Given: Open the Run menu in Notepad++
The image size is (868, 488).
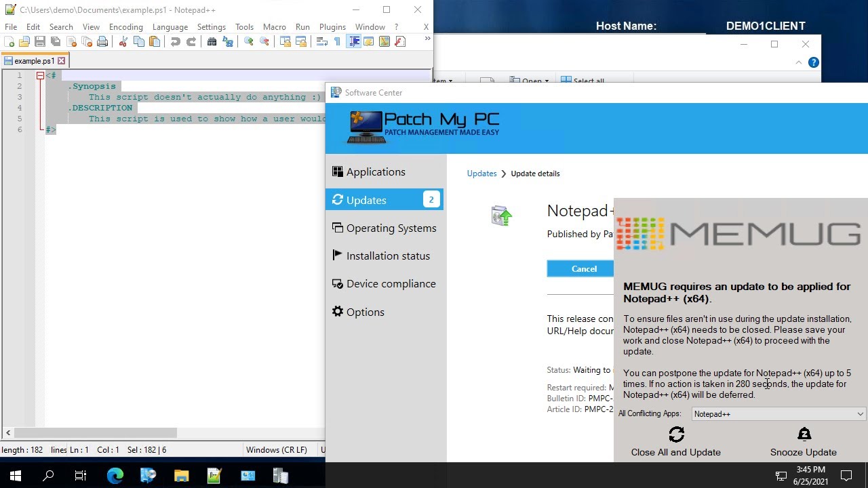Looking at the screenshot, I should click(302, 27).
